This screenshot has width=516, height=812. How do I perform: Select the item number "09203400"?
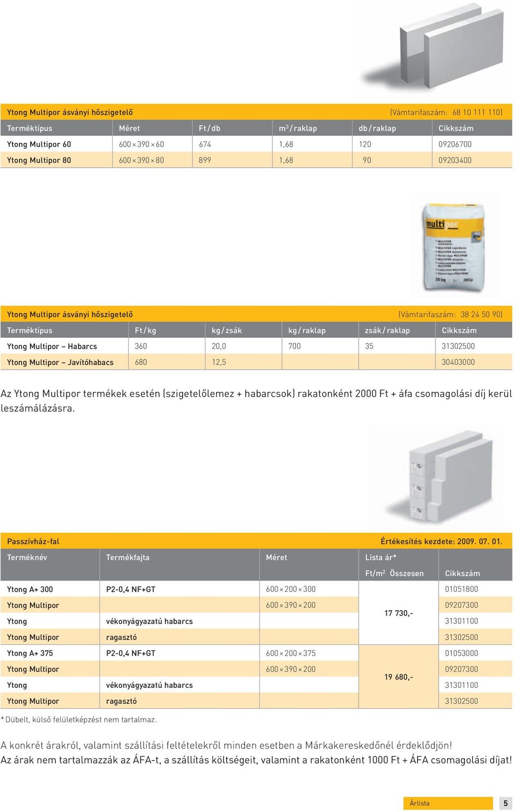click(x=455, y=160)
